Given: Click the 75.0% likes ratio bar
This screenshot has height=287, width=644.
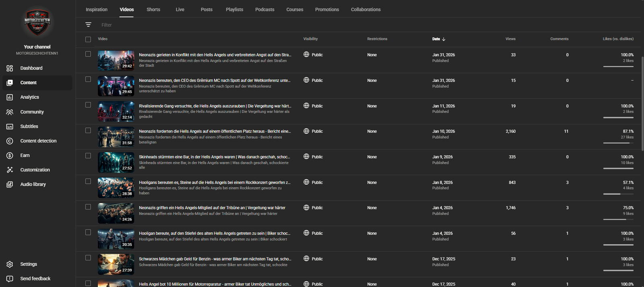Looking at the screenshot, I should pos(618,219).
